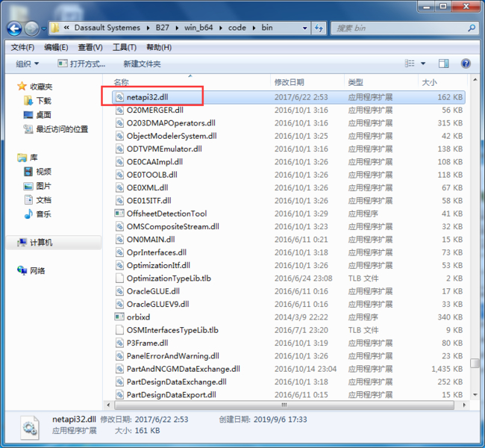Select the netapi32.dll file icon
This screenshot has width=485, height=448.
pyautogui.click(x=119, y=97)
